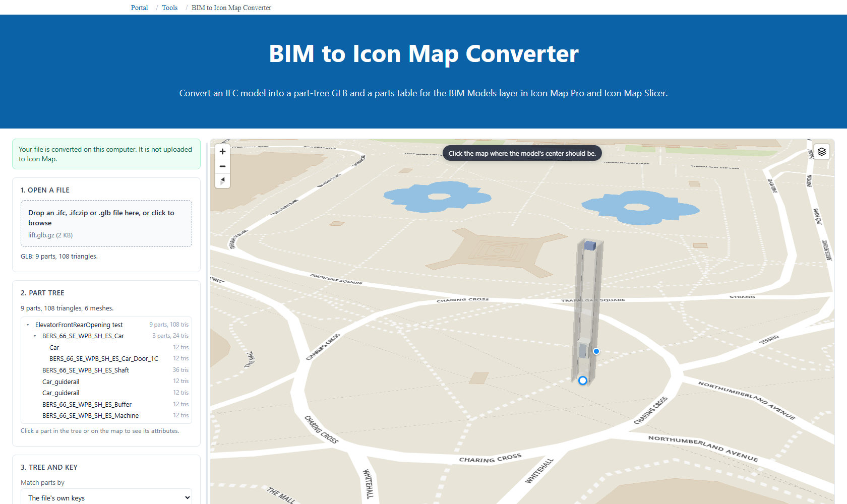Click the tree attributes hint text
Screen dimensions: 847x504
(100, 431)
